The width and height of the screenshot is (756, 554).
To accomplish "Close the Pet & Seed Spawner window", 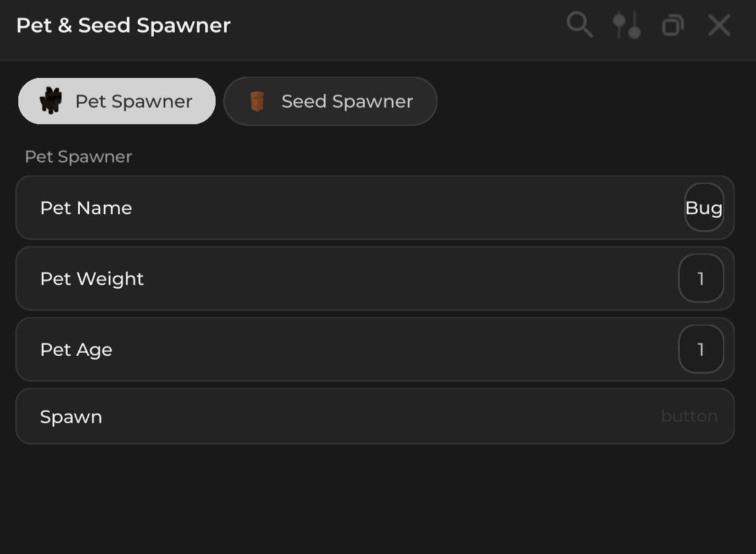I will (x=719, y=26).
